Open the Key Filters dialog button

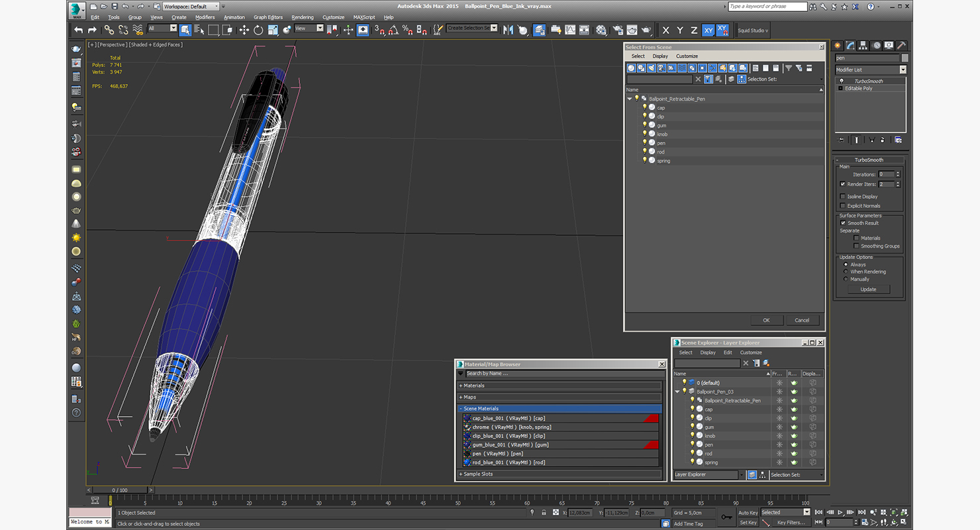[791, 523]
